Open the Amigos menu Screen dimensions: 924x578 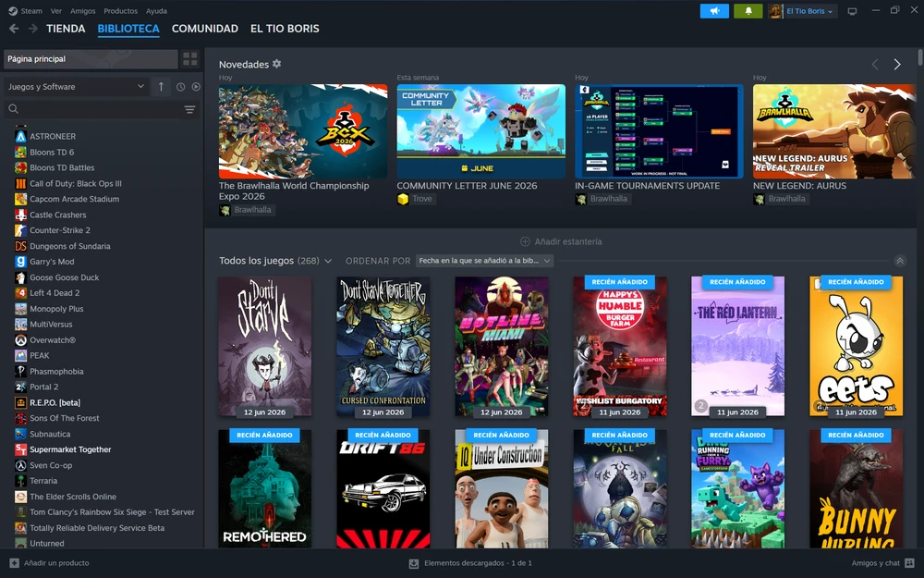pos(82,10)
